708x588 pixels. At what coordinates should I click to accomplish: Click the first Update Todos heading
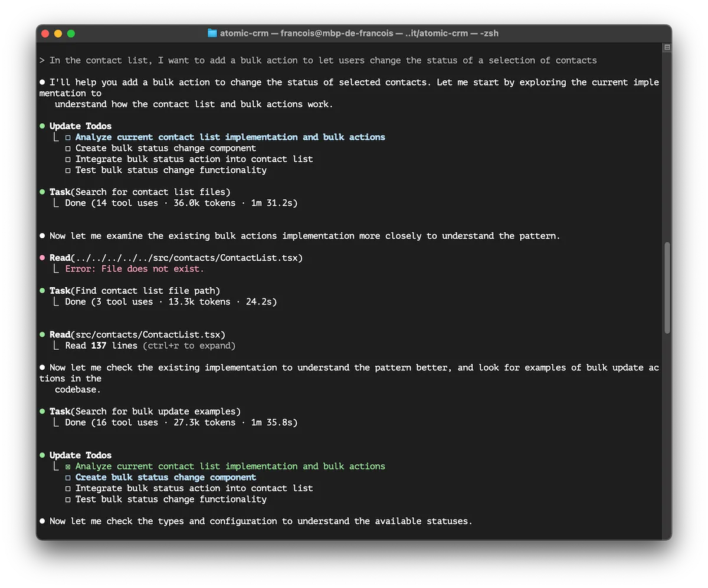tap(80, 126)
